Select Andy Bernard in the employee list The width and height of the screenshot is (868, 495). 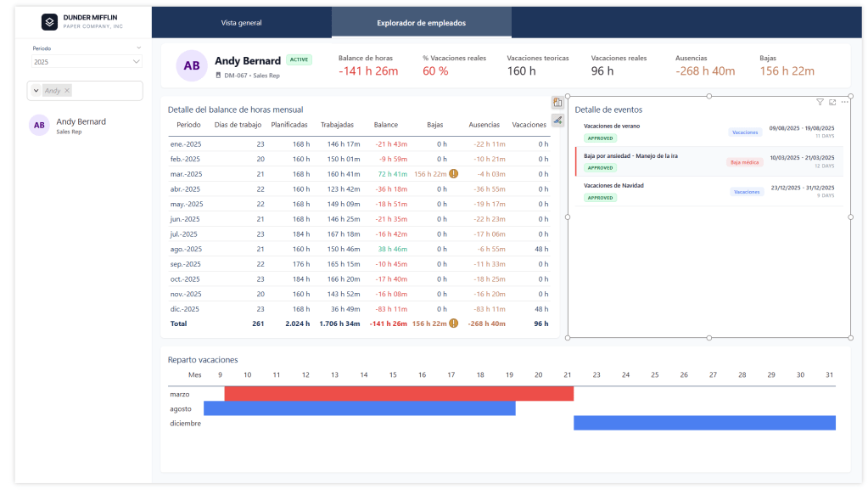81,125
